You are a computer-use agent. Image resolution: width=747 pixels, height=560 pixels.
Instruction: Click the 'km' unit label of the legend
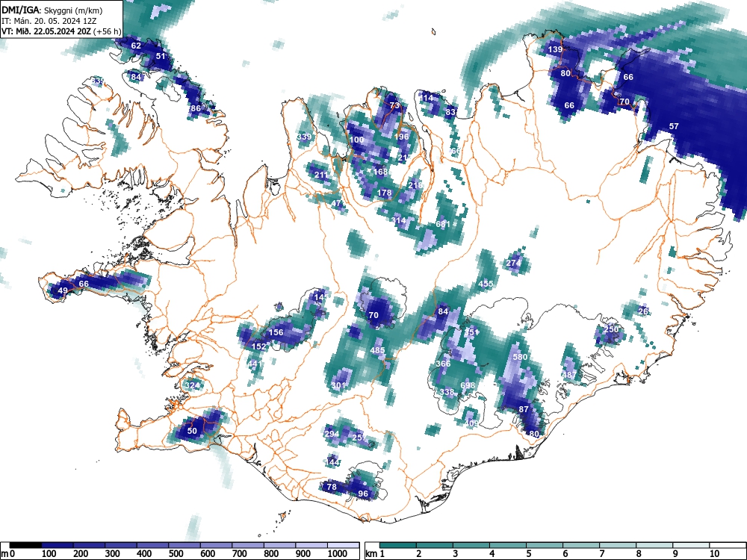point(371,554)
